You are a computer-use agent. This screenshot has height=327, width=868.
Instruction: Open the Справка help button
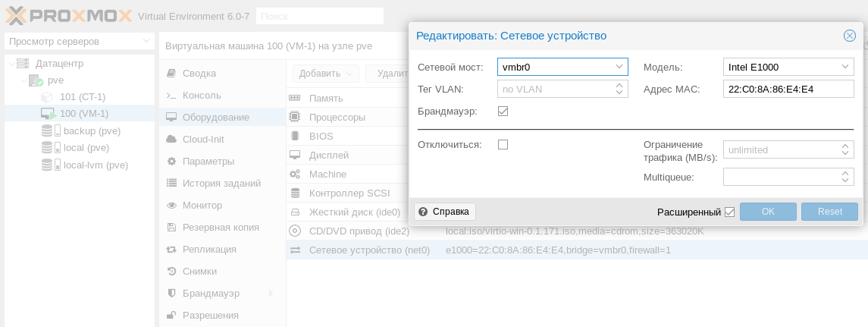[x=445, y=212]
